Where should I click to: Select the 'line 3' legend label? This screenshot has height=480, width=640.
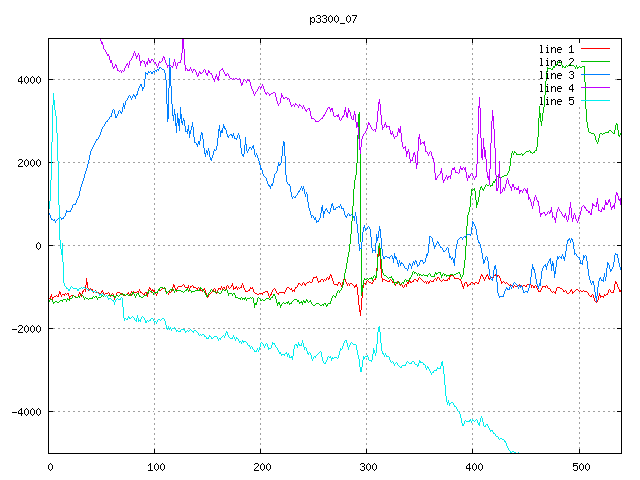pyautogui.click(x=557, y=74)
